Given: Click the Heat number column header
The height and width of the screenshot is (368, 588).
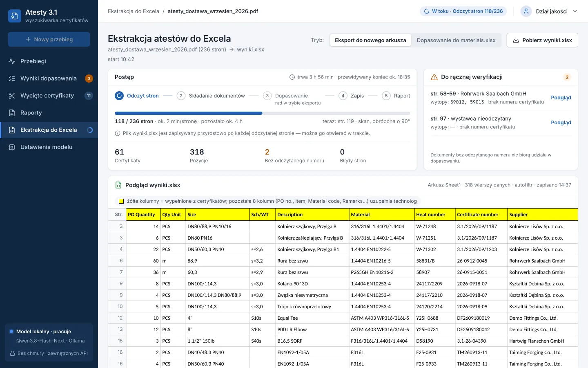Looking at the screenshot, I should [x=434, y=215].
